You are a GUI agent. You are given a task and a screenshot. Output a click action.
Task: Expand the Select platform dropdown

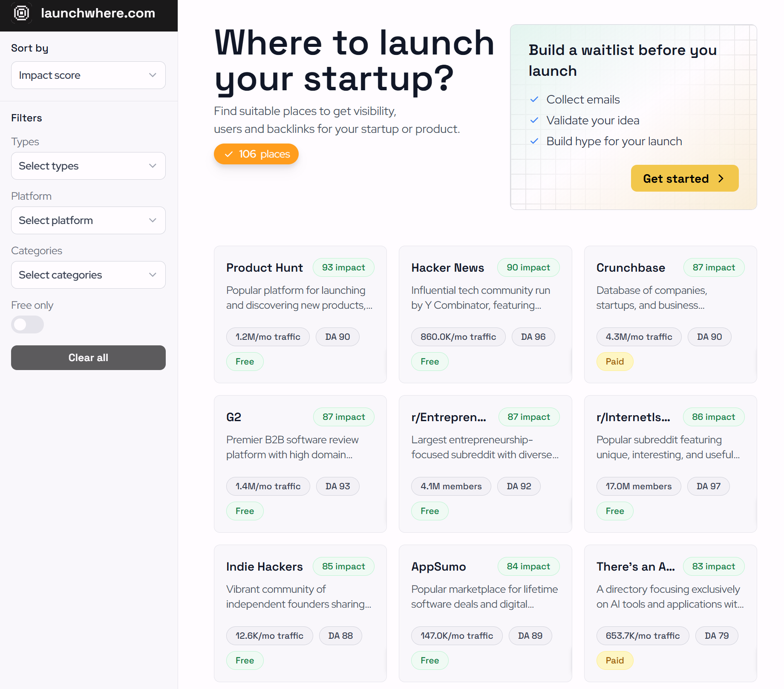(x=88, y=221)
